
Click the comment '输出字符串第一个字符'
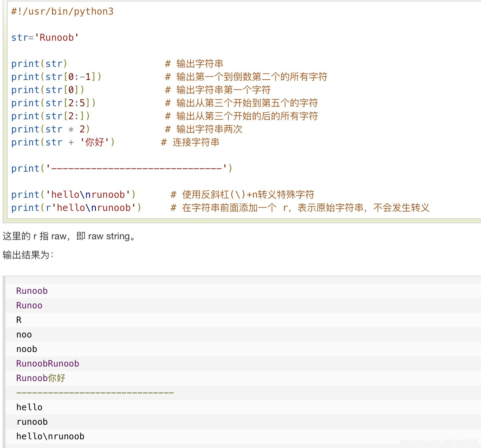(x=223, y=90)
